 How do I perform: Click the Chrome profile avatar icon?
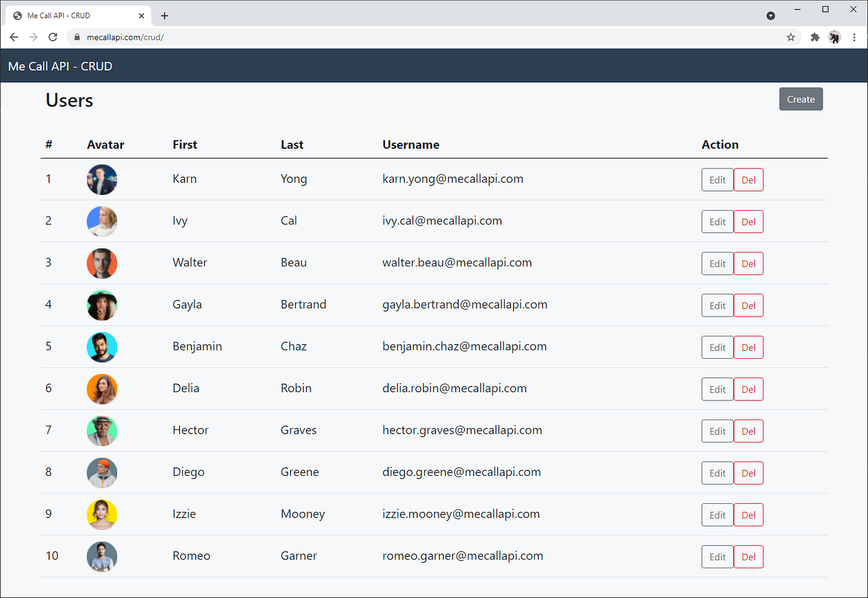point(835,37)
